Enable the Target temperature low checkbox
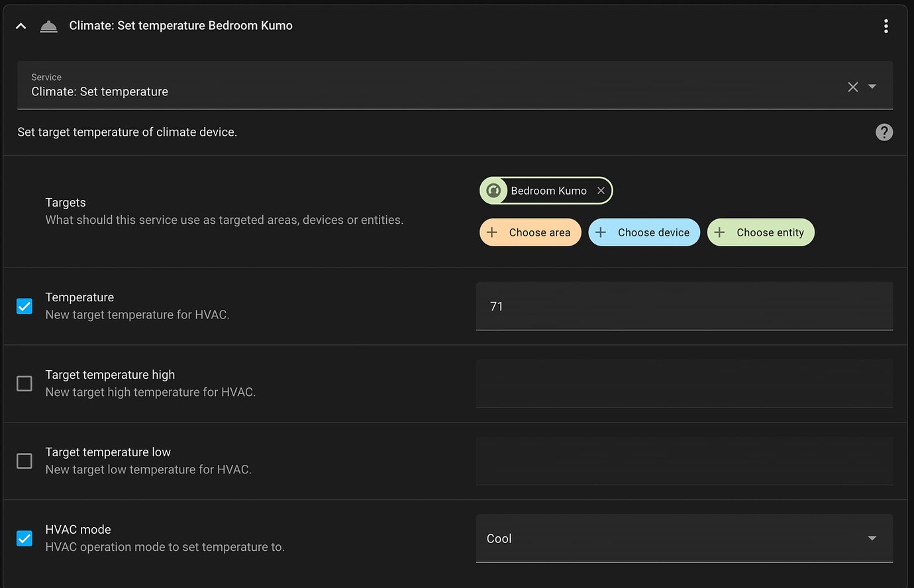 tap(24, 461)
